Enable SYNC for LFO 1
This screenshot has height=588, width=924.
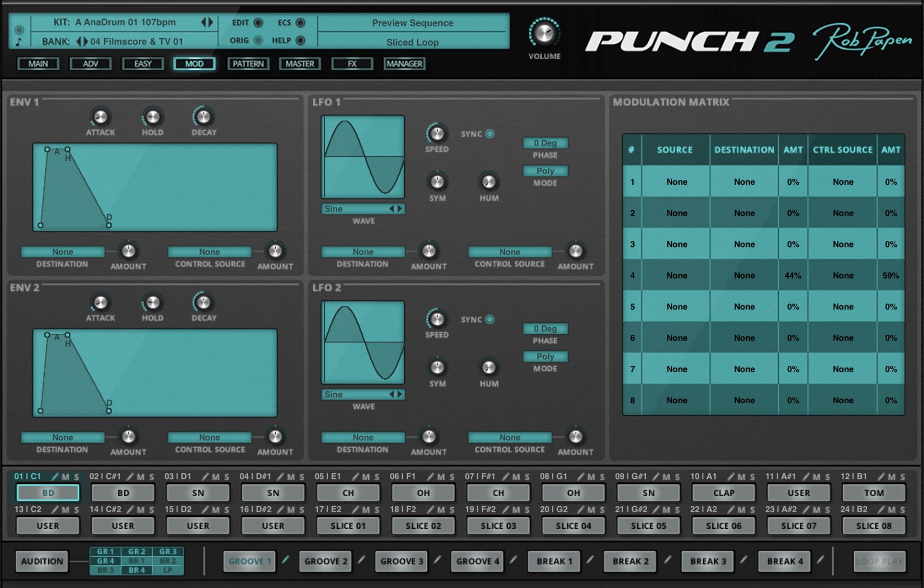pos(490,134)
